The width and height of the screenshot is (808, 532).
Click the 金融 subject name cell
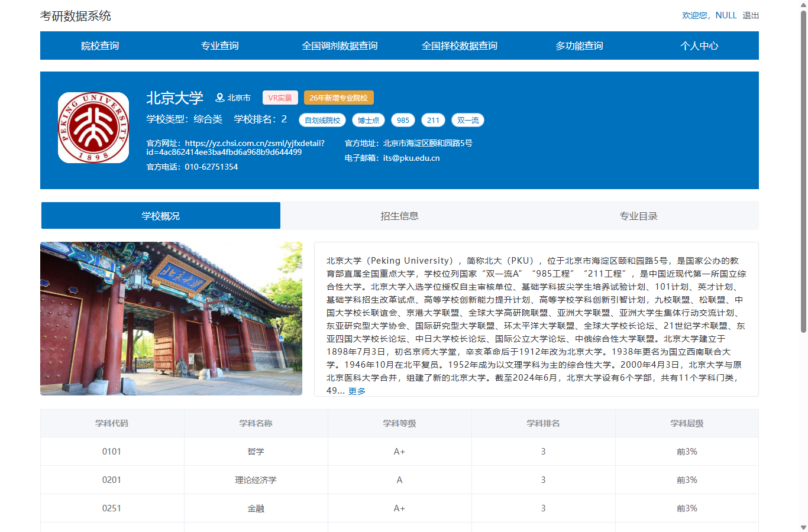(x=256, y=508)
